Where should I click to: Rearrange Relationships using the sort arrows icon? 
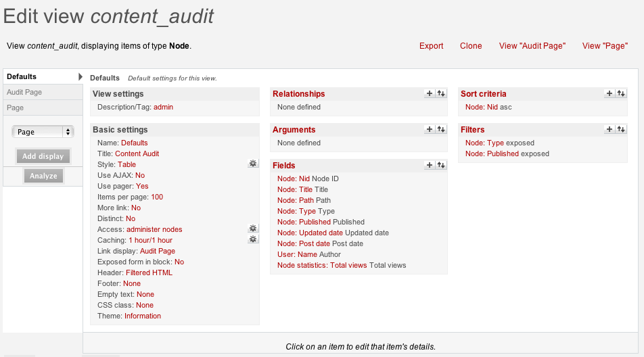pos(441,94)
